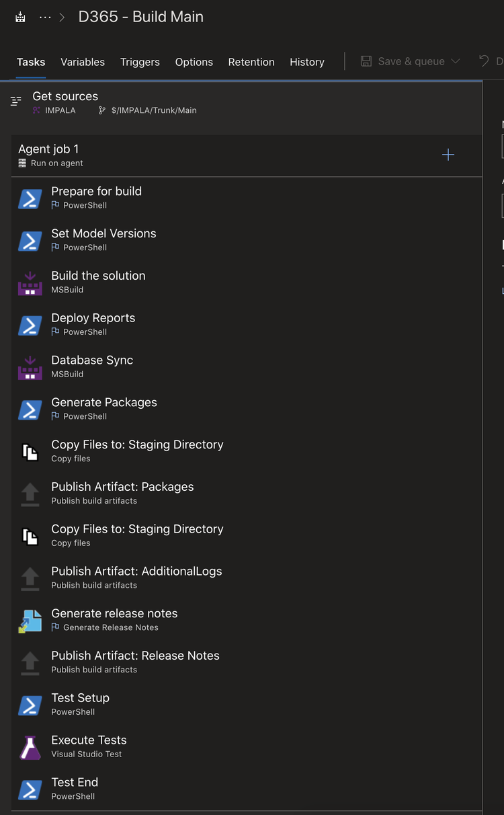Click PowerShell icon for Generate Packages
The image size is (504, 815).
pyautogui.click(x=30, y=410)
